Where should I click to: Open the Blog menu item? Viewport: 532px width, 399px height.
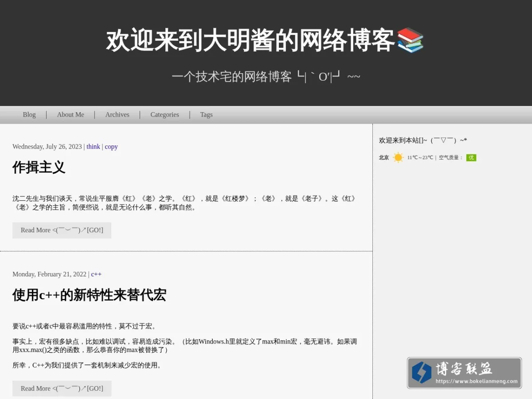[x=29, y=114]
